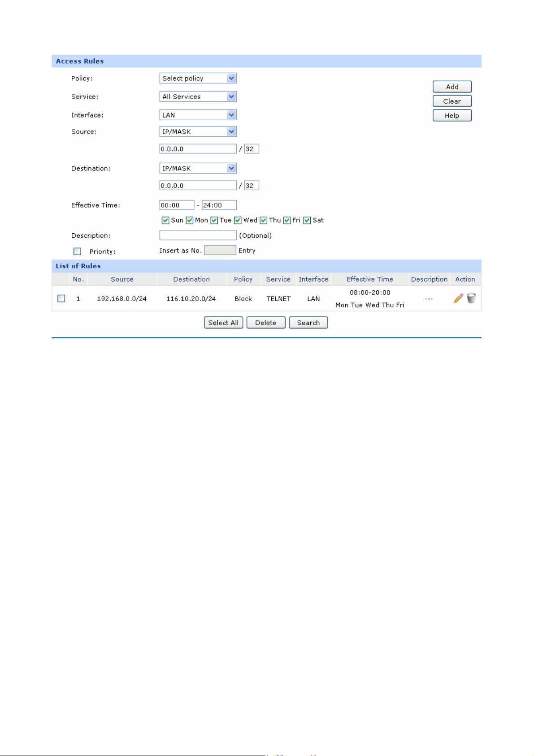
Task: Click the Service column header
Action: click(x=278, y=279)
